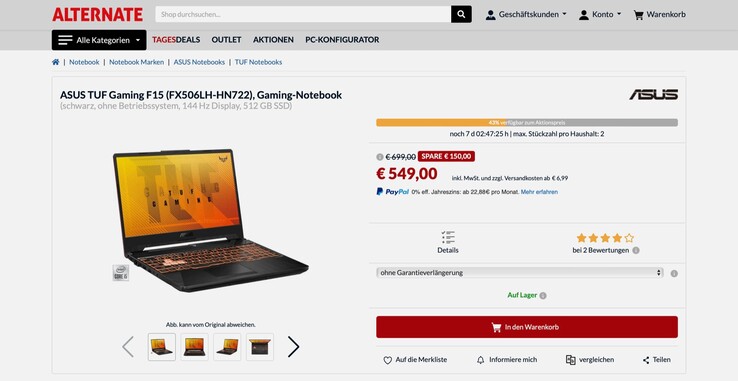
Task: Open the PC-KONFIGURATOR menu item
Action: 342,40
